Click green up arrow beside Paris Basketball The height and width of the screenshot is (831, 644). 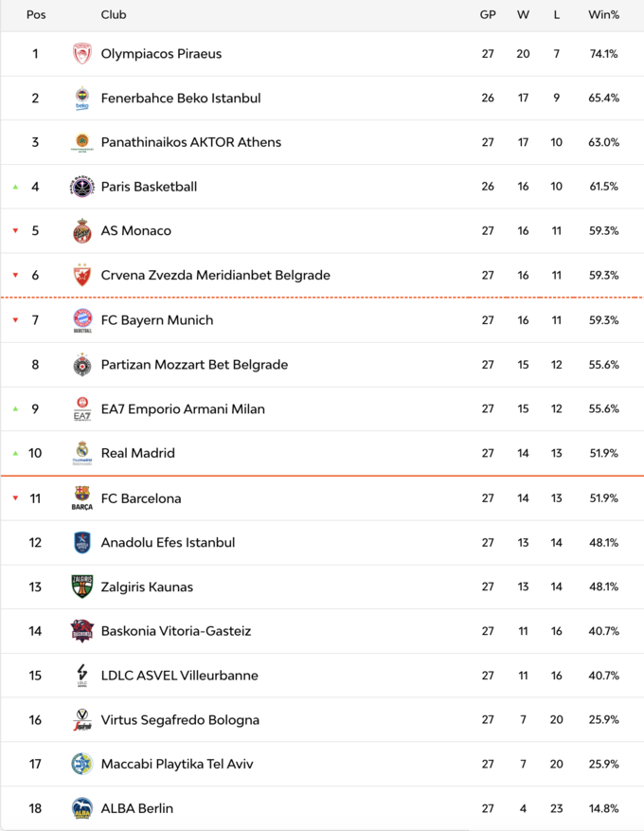15,187
